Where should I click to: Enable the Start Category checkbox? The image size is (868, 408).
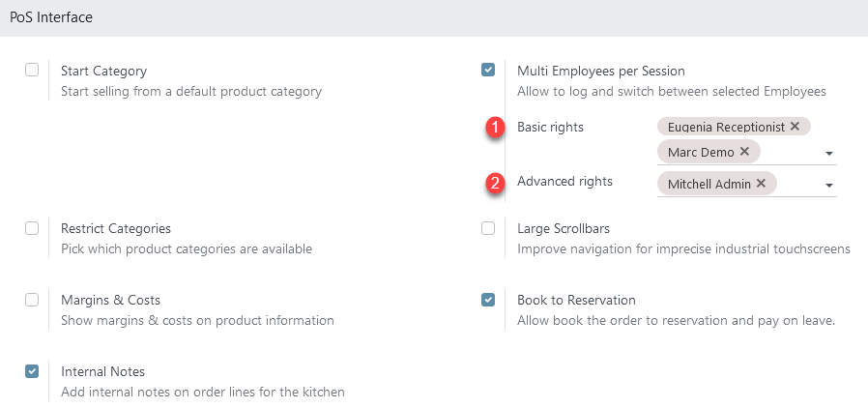point(32,71)
